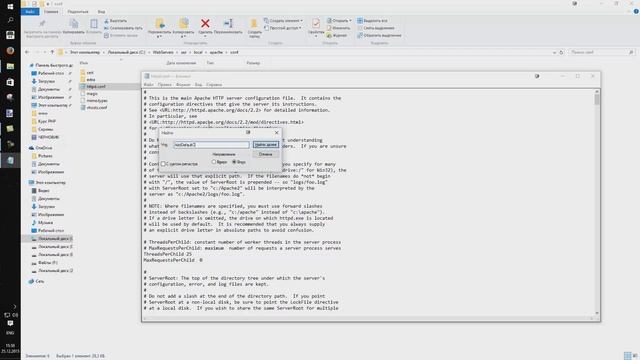640x360 pixels.
Task: Click the address bar refresh icon
Action: 561,52
